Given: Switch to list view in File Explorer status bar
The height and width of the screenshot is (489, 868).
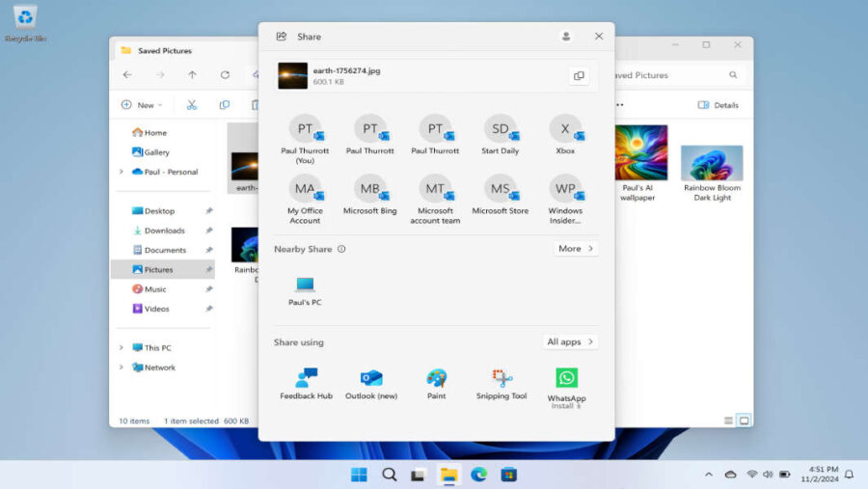Looking at the screenshot, I should [728, 421].
